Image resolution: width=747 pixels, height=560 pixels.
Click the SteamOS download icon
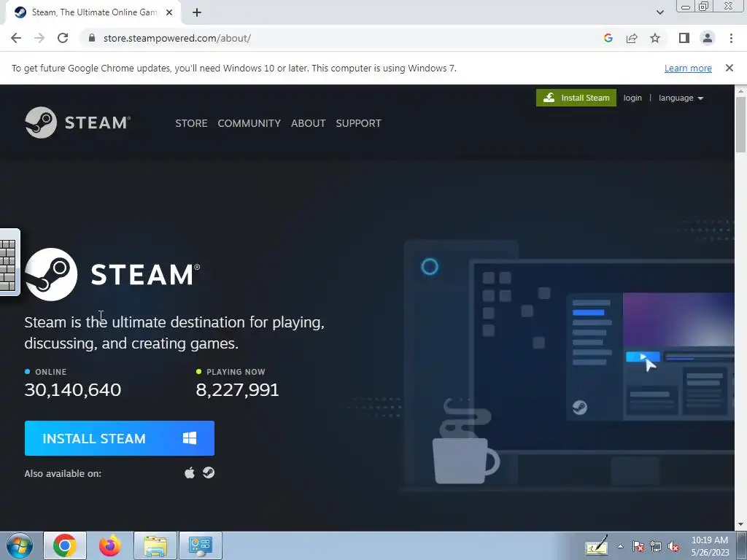tap(209, 472)
